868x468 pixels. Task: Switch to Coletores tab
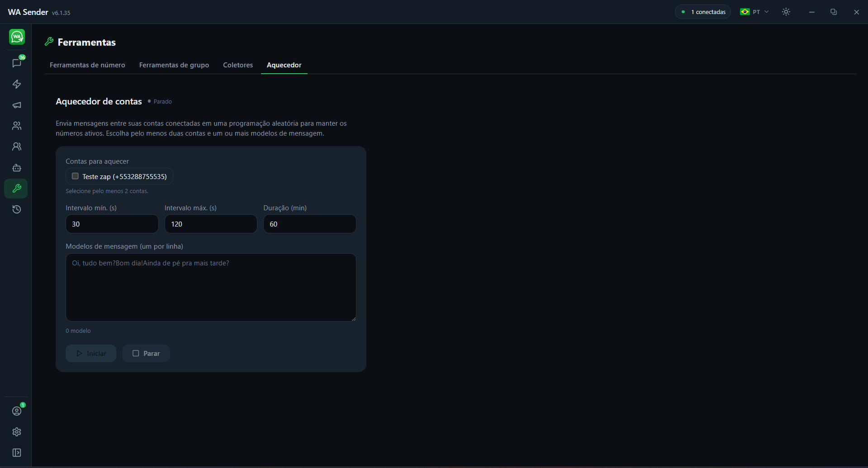click(238, 65)
